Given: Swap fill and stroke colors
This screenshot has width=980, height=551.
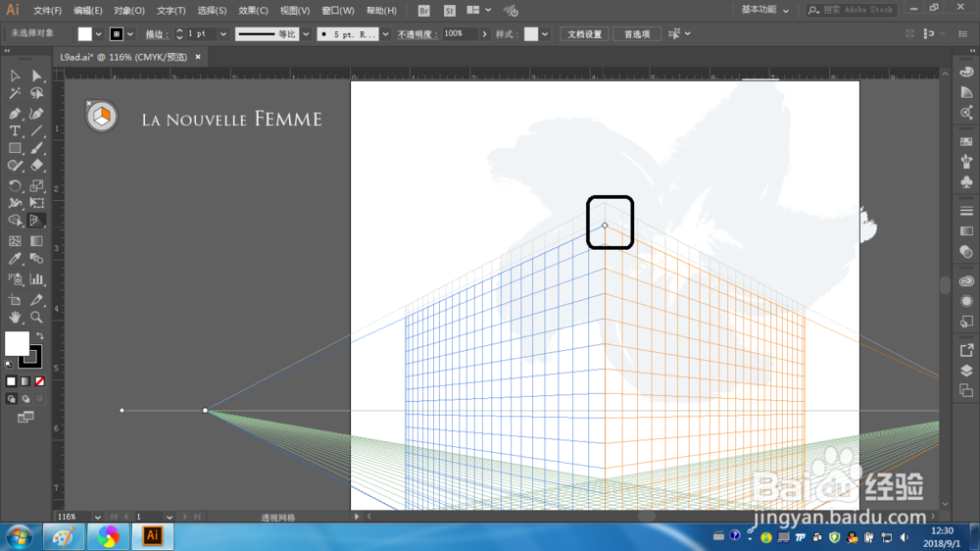Looking at the screenshot, I should (x=40, y=336).
